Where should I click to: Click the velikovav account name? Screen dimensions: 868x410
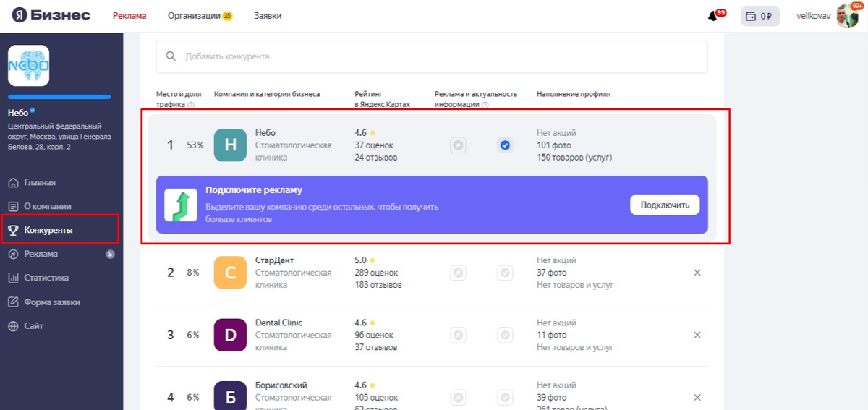[814, 16]
